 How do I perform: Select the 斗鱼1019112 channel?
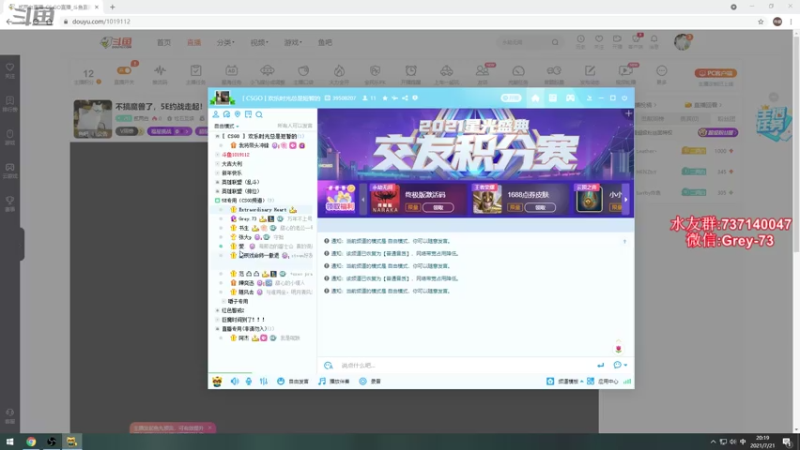pyautogui.click(x=235, y=155)
